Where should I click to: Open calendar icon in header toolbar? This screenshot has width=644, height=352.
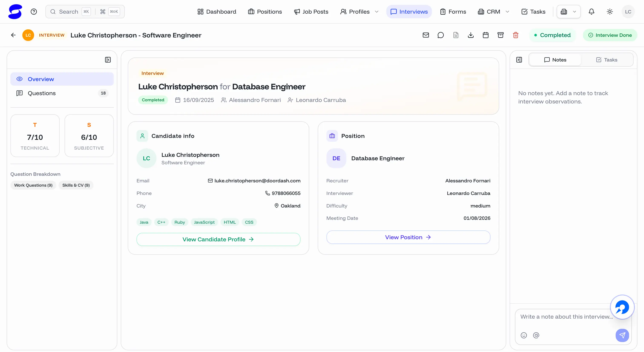coord(486,35)
